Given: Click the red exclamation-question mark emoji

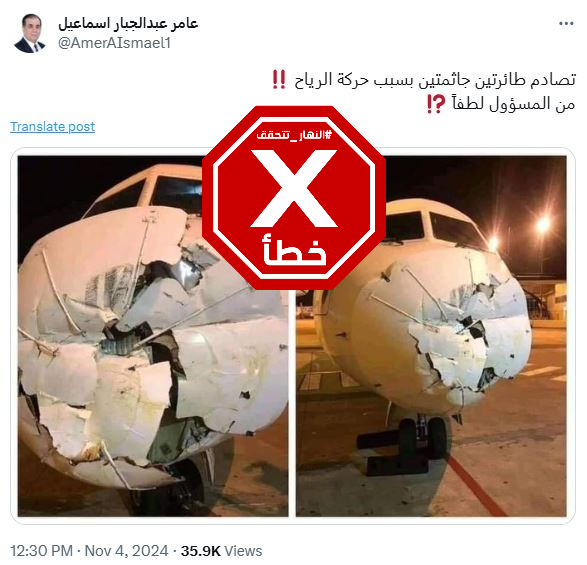Looking at the screenshot, I should point(436,104).
